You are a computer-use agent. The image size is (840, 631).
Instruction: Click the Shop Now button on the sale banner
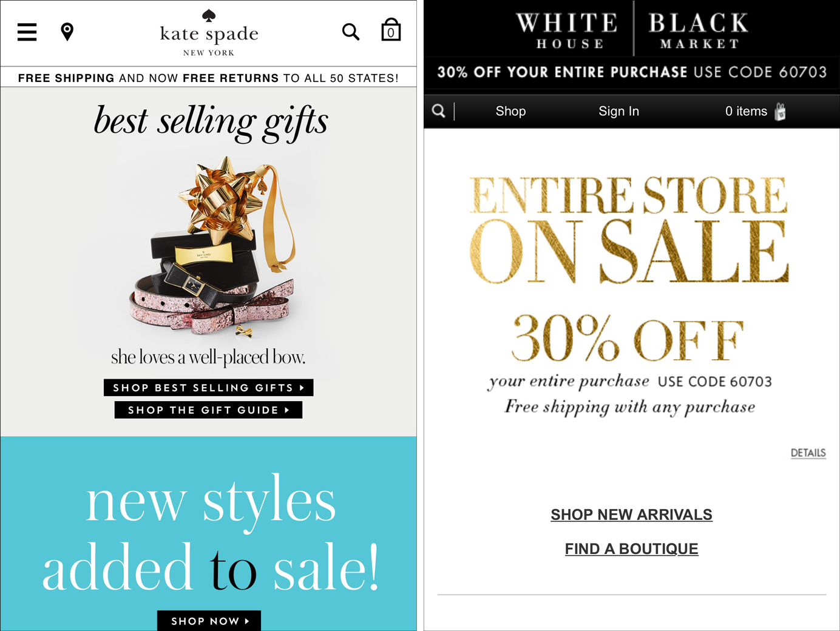coord(209,621)
